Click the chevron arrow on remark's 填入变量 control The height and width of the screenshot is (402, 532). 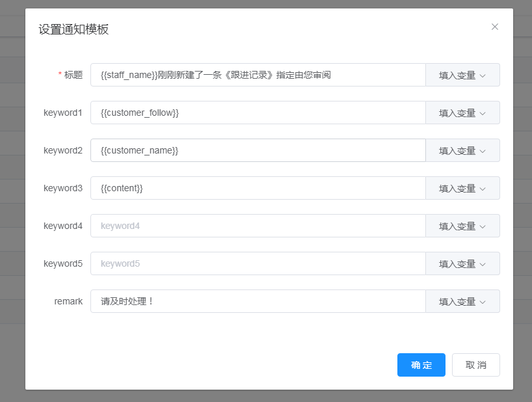coord(482,301)
